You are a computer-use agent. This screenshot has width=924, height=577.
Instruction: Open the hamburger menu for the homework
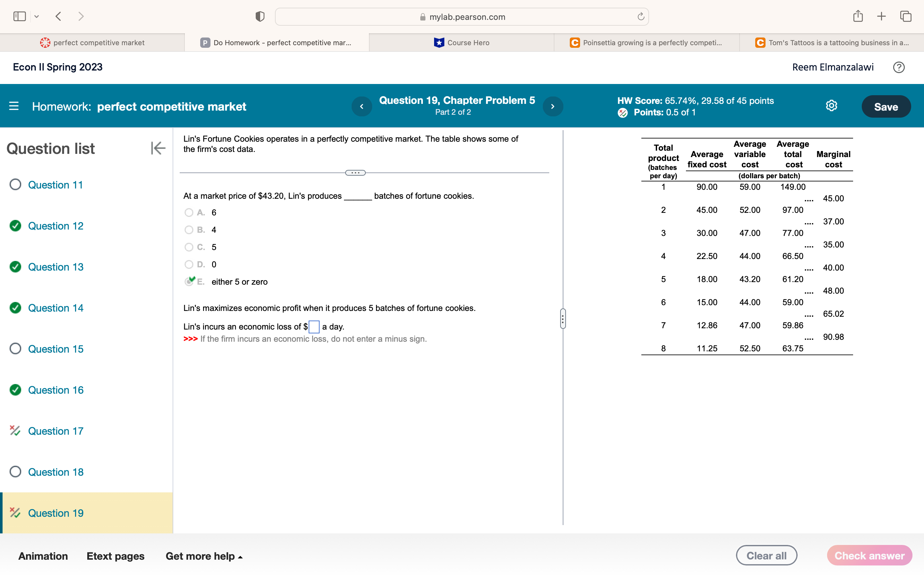click(x=13, y=106)
